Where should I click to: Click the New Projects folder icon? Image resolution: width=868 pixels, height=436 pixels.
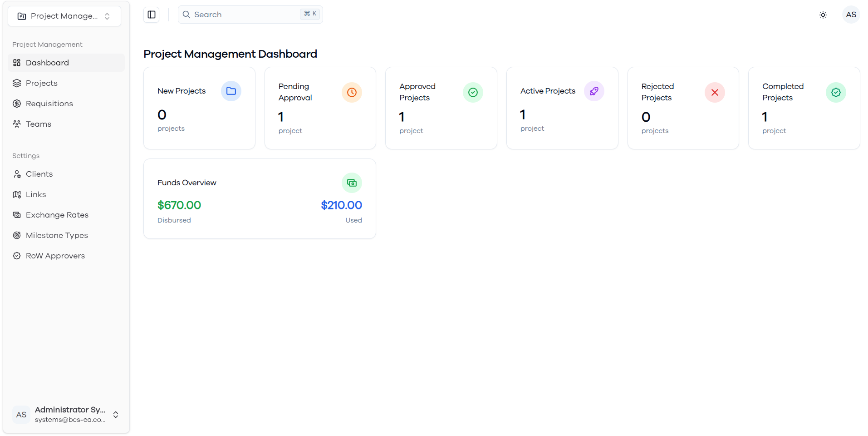coord(231,91)
